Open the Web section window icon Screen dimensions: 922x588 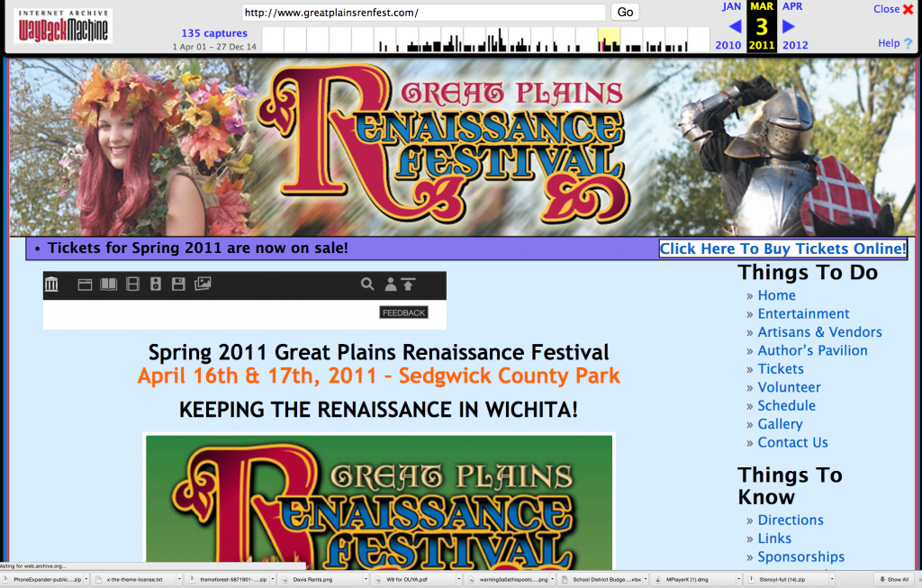tap(86, 285)
